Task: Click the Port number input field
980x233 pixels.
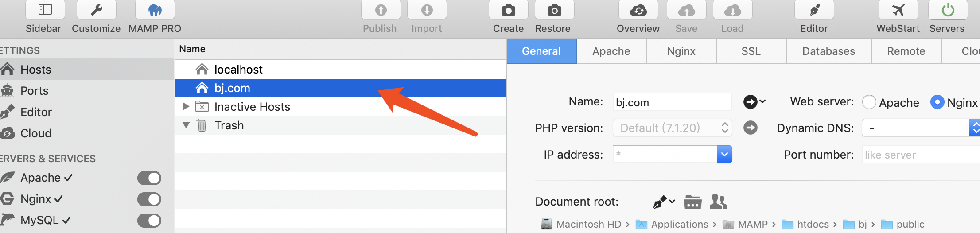Action: pyautogui.click(x=921, y=155)
